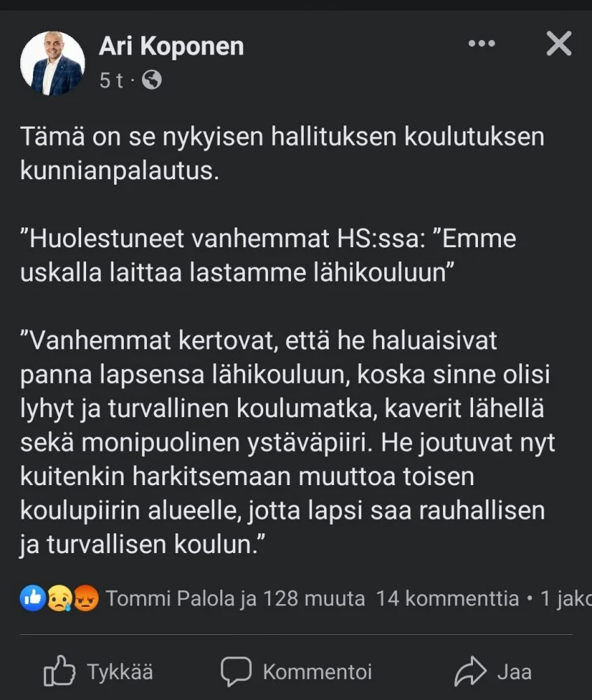The height and width of the screenshot is (700, 592).
Task: Click the speech bubble comment icon
Action: pyautogui.click(x=235, y=673)
